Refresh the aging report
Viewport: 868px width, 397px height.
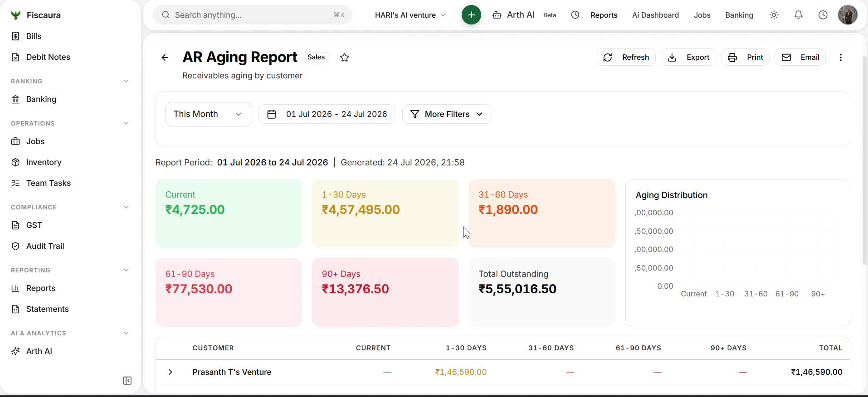pyautogui.click(x=626, y=57)
